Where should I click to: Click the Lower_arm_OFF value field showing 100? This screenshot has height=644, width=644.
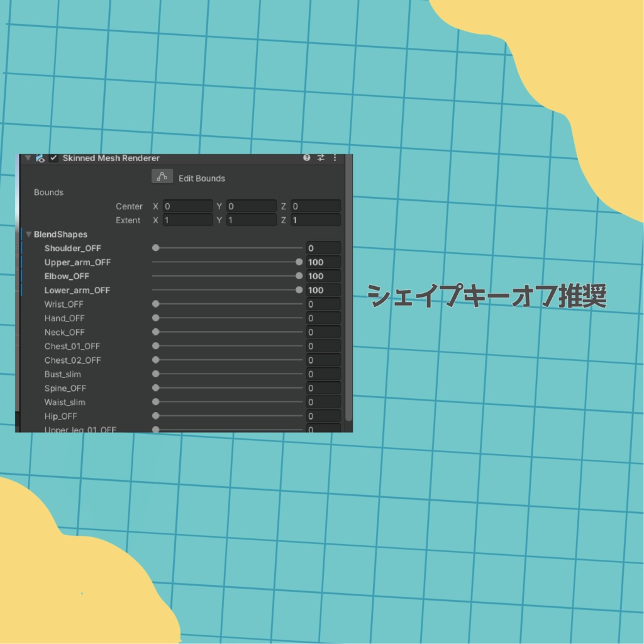(323, 290)
